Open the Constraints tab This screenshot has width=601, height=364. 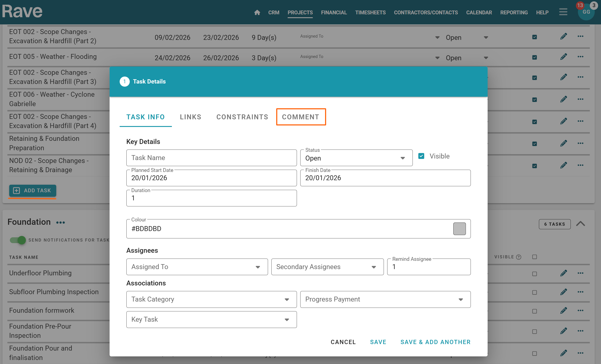[242, 117]
